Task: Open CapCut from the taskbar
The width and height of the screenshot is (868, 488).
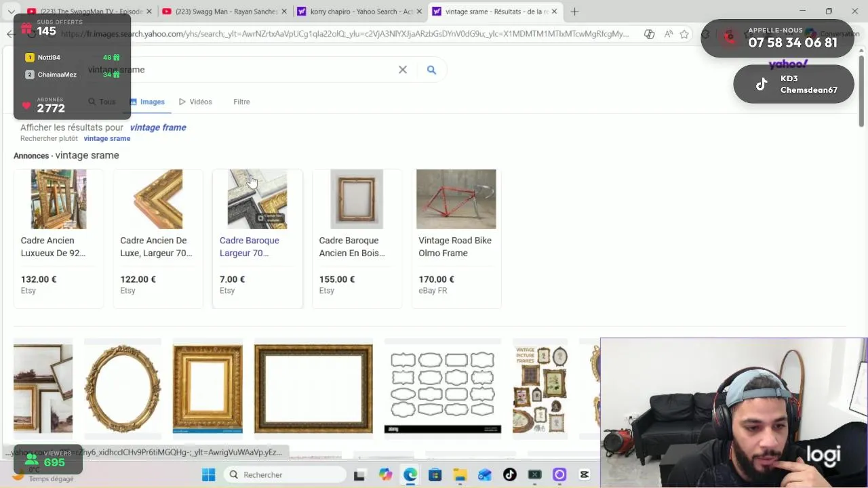Action: point(585,474)
